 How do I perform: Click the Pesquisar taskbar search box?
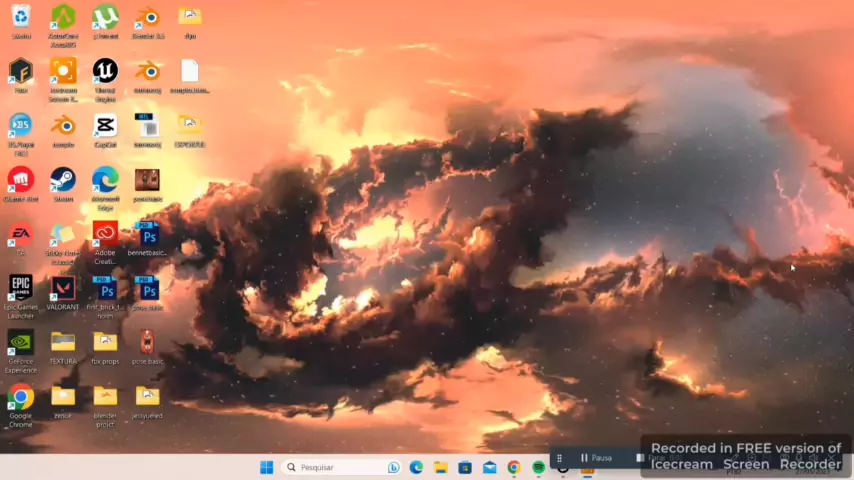[341, 467]
